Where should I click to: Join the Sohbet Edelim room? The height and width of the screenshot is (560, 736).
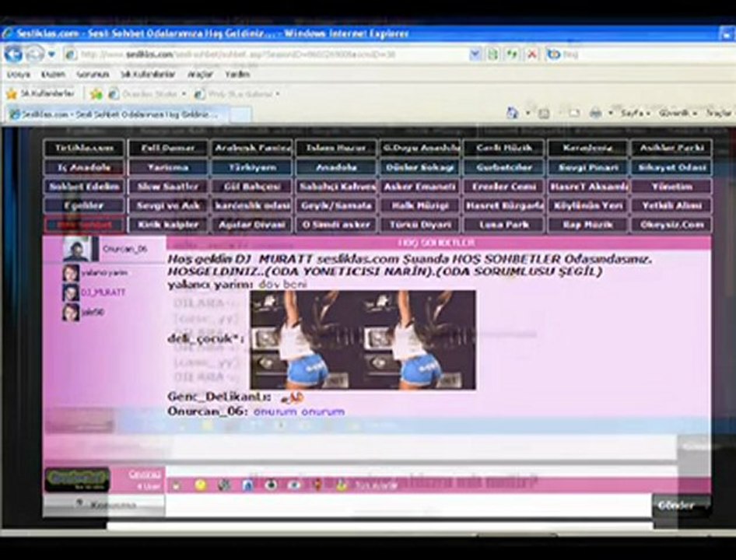(x=85, y=187)
